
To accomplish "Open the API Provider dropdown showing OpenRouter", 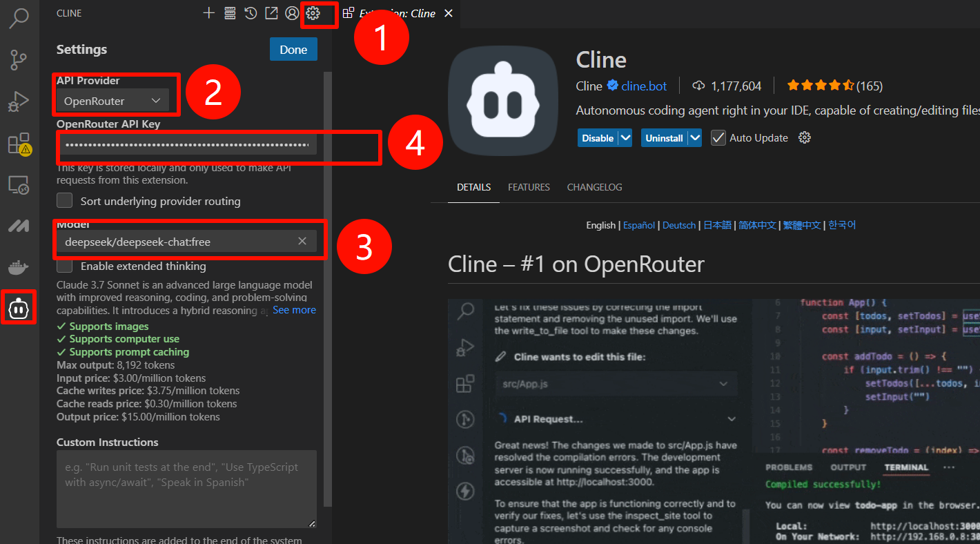I will 112,101.
